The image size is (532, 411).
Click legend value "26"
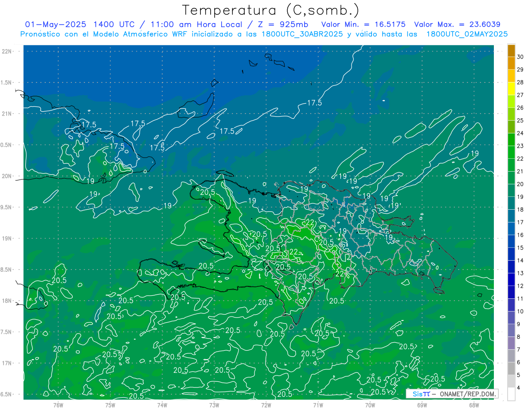coord(520,108)
